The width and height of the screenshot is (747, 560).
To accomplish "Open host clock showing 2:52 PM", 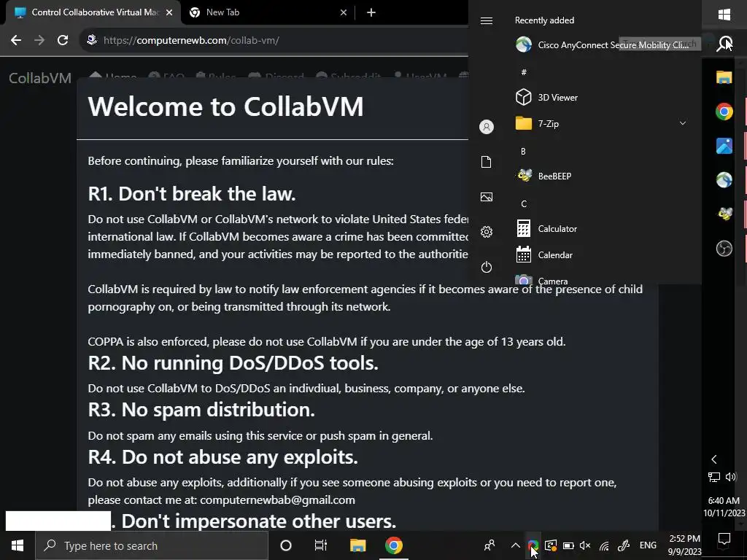I will tap(684, 545).
